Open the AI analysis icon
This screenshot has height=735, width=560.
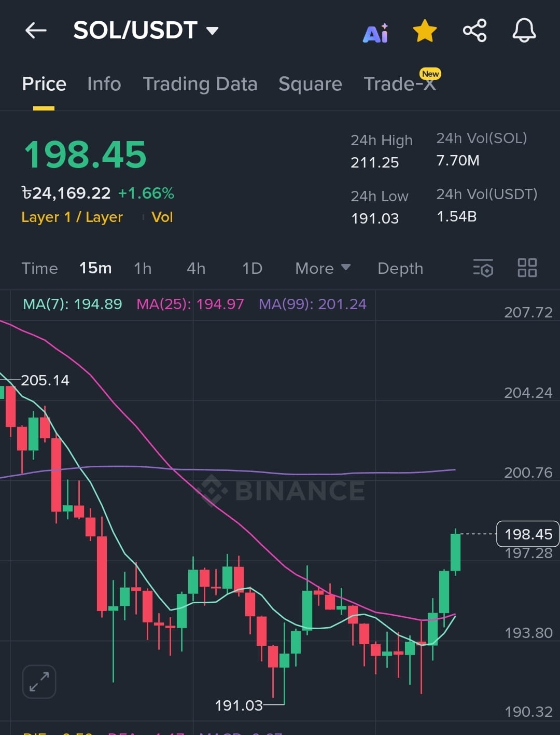tap(375, 32)
